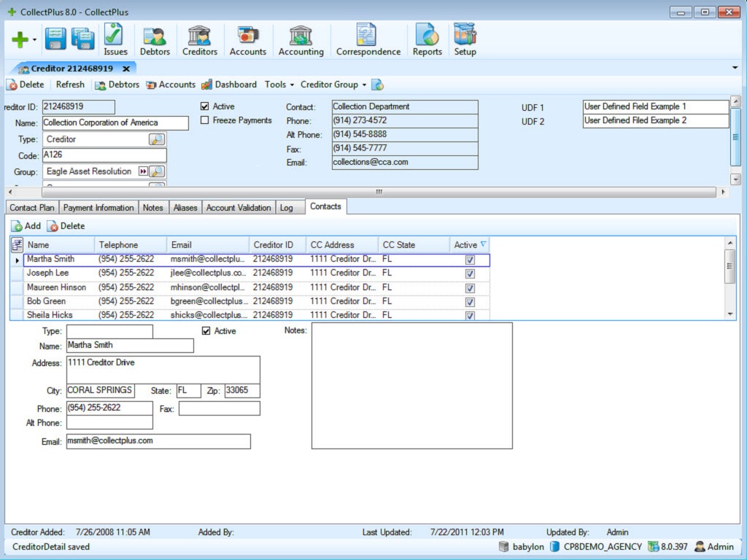Switch to the Account Validation tab
The width and height of the screenshot is (747, 560).
(x=238, y=208)
